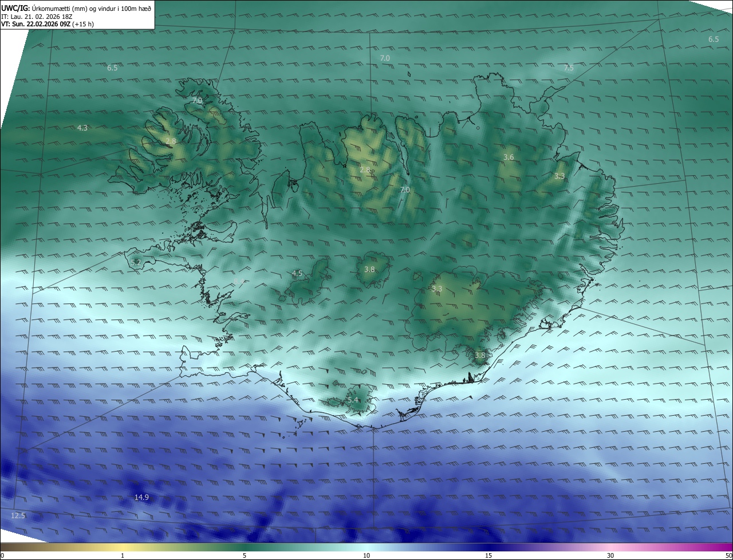Screen dimensions: 733x560
Task: Click the 12.5 value near the bottom-left map edge
Action: click(x=18, y=515)
